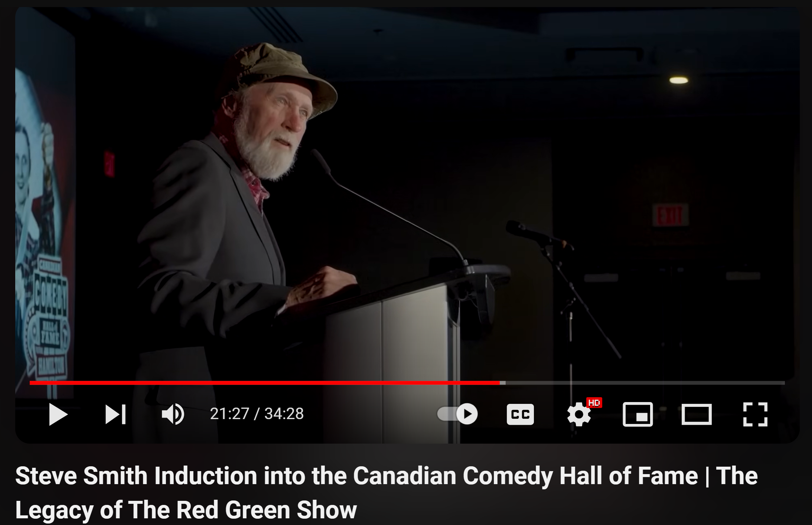This screenshot has height=525, width=812.
Task: Click the Steve Smith Induction title text
Action: coord(387,476)
